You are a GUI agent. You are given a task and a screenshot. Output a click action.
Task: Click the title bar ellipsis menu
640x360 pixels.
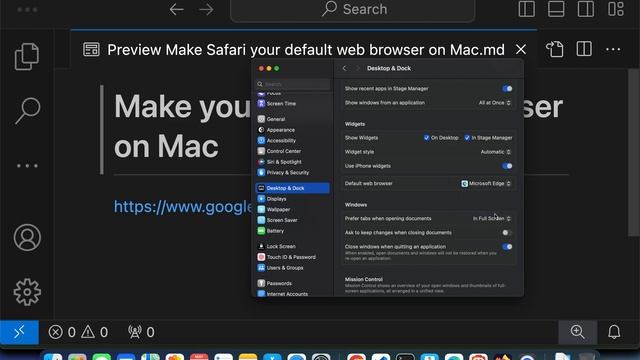tap(27, 9)
